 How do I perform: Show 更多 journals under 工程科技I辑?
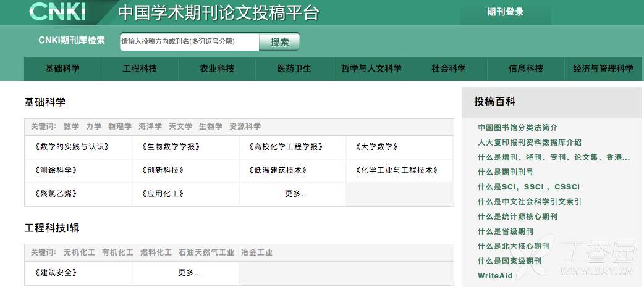(x=189, y=273)
